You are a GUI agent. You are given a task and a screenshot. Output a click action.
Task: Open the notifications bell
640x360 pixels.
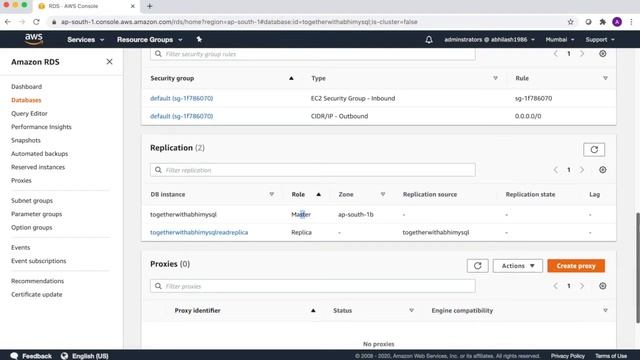(429, 40)
